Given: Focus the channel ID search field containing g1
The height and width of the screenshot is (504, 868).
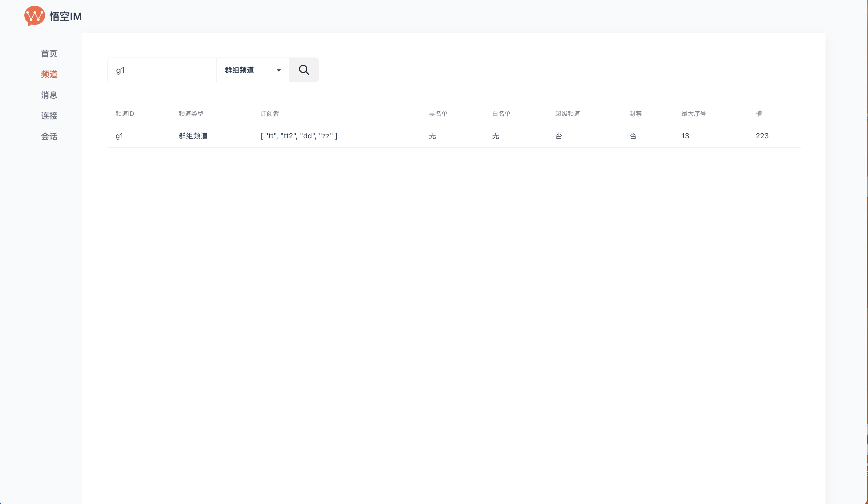Looking at the screenshot, I should [x=162, y=70].
